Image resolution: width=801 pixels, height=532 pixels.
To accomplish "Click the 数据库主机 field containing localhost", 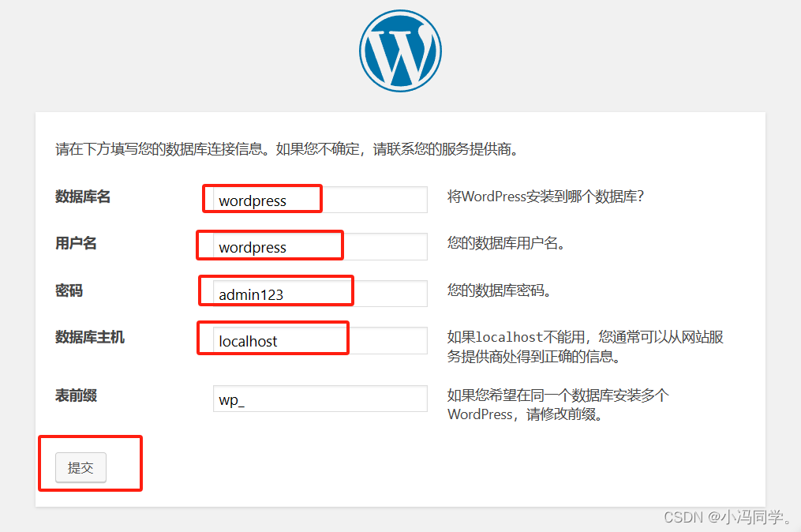I will 320,340.
